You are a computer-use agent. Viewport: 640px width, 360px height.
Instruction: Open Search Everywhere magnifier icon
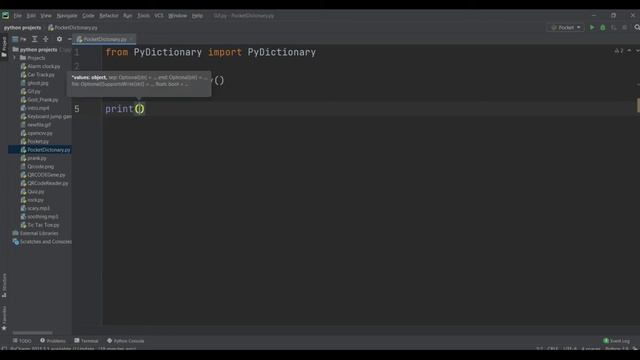pos(637,27)
